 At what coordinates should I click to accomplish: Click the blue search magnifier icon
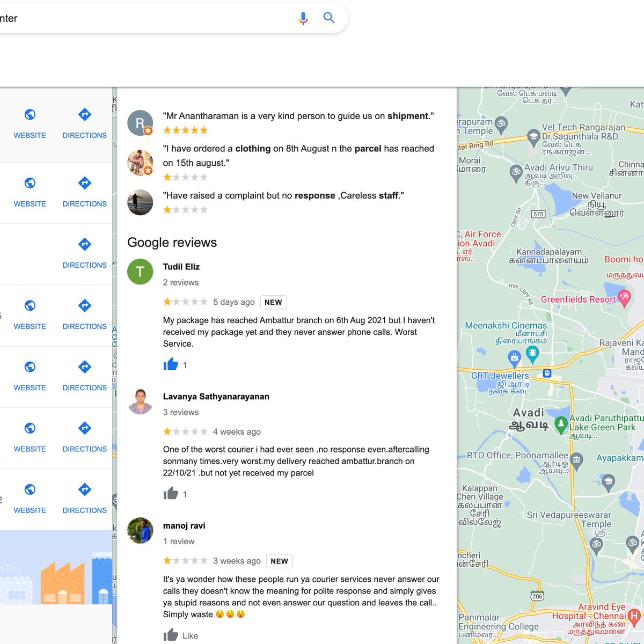click(x=329, y=18)
